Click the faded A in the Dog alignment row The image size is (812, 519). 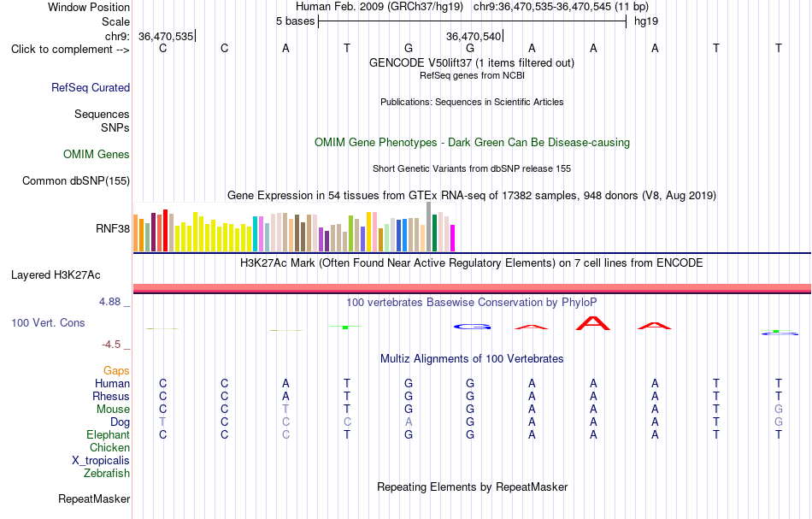click(x=409, y=422)
